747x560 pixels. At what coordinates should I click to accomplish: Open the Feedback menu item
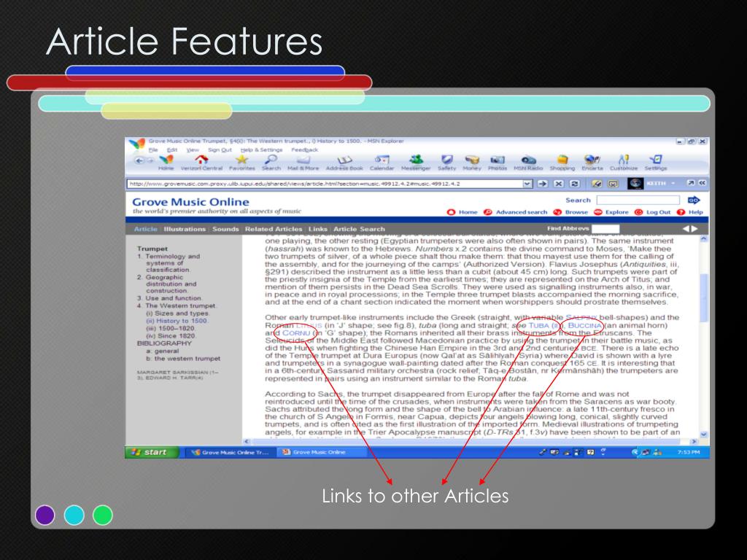304,149
